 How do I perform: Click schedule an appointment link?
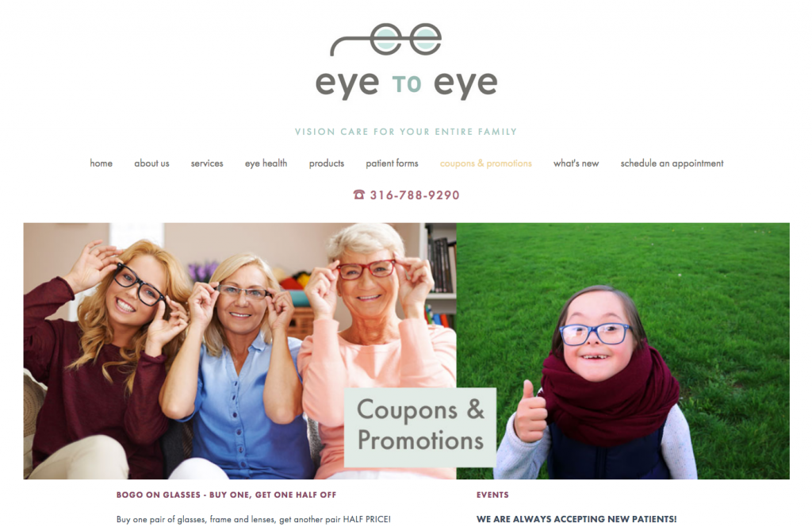coord(672,163)
